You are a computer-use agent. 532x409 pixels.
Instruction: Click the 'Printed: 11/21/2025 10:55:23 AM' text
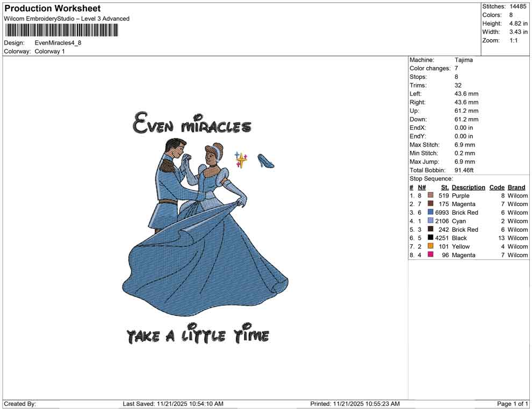(355, 404)
